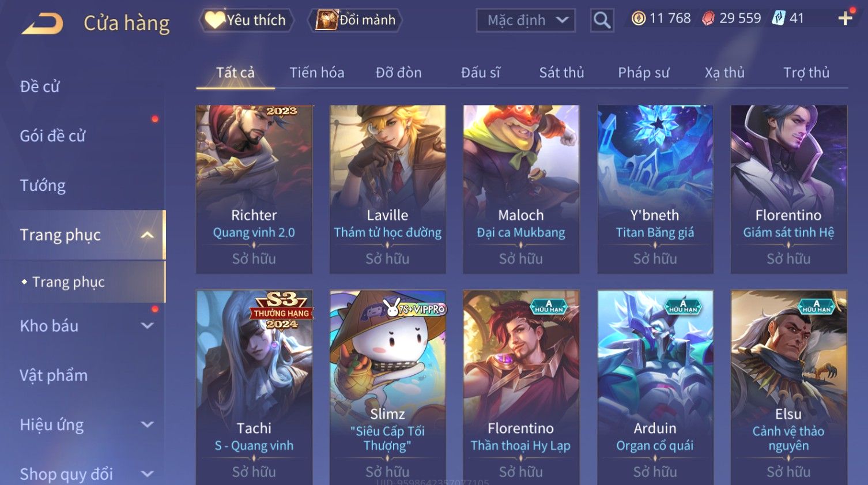Tap the blue voucher balance icon

(x=779, y=18)
